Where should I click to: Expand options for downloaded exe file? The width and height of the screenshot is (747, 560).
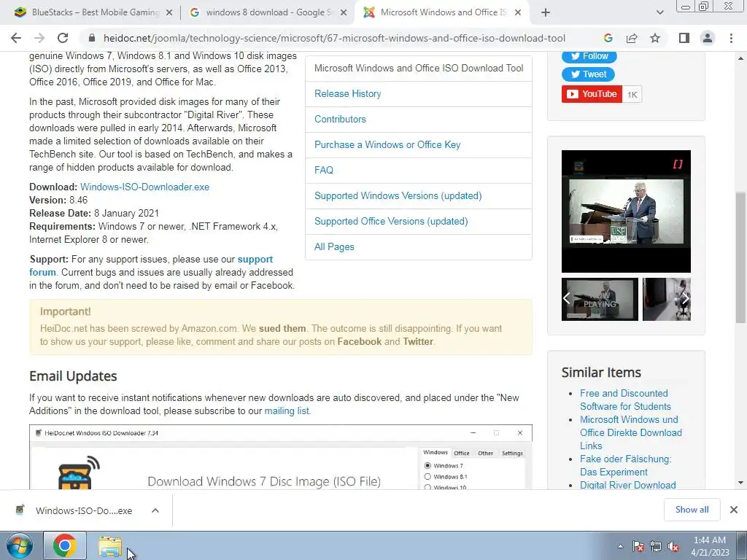coord(155,510)
